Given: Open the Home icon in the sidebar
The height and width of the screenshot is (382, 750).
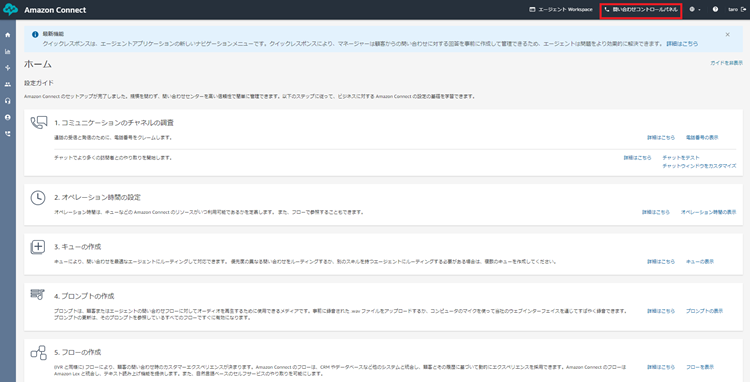Looking at the screenshot, I should [8, 35].
